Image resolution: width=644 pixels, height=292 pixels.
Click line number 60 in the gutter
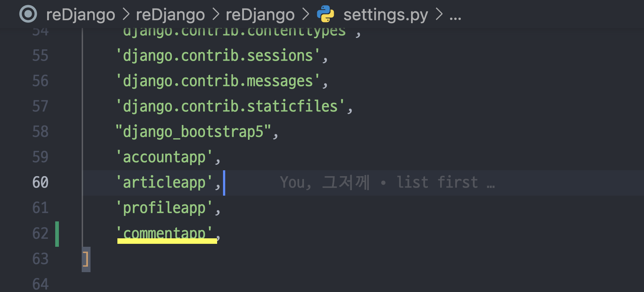click(40, 182)
